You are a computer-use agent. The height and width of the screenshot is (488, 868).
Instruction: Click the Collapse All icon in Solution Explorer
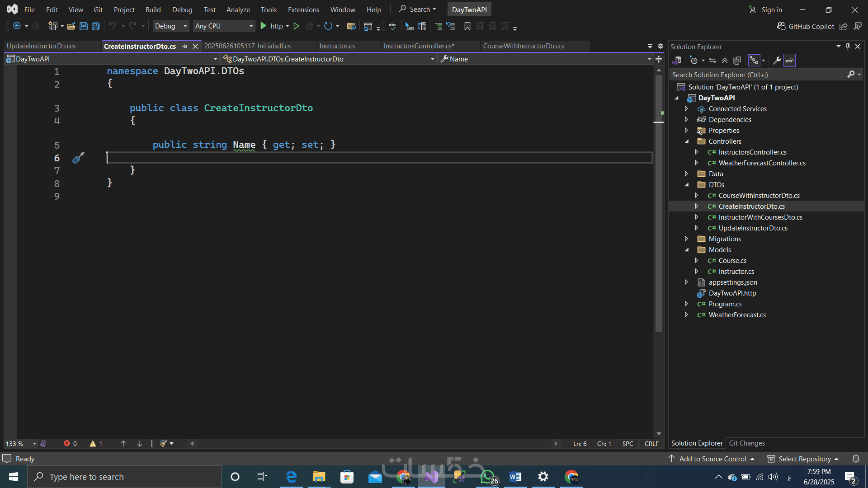[725, 61]
